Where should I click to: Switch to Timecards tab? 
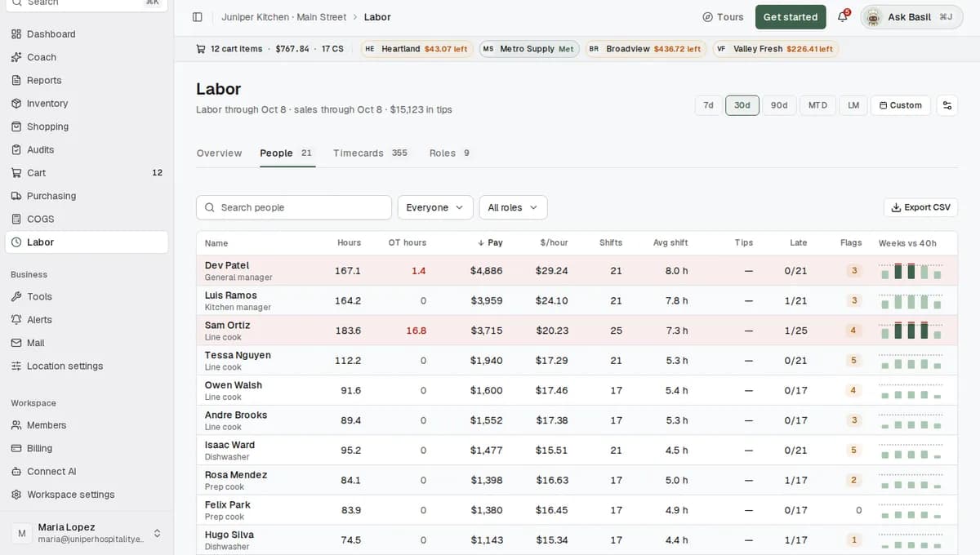click(370, 153)
